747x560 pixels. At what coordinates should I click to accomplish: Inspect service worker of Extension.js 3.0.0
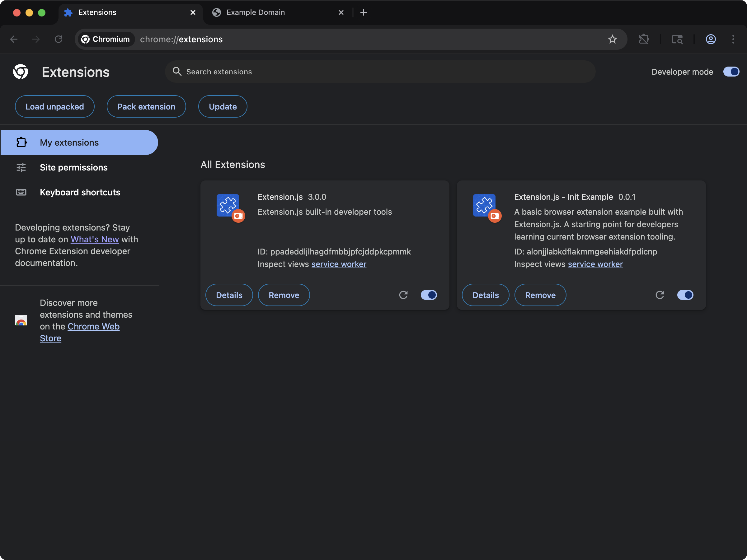tap(339, 264)
